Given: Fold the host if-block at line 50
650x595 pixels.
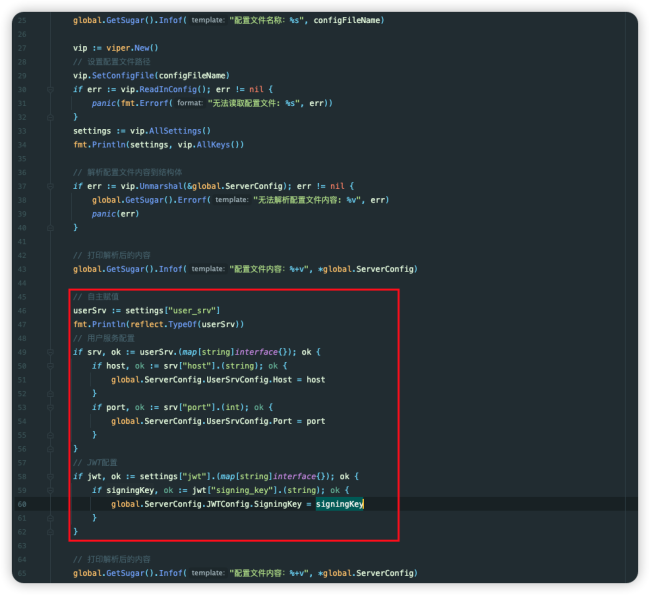Looking at the screenshot, I should [x=50, y=366].
